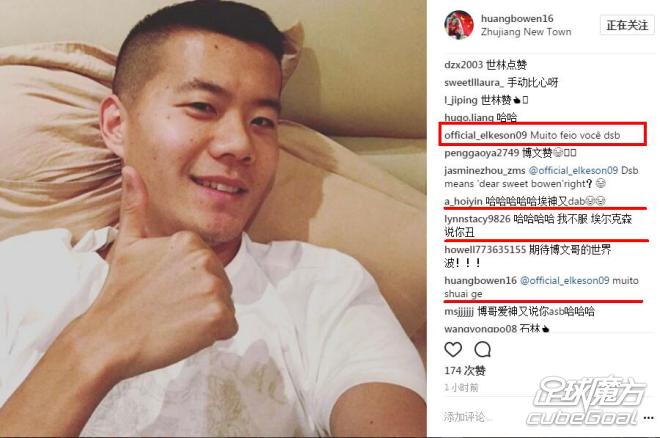Open huangbowen16 username in header
660x438 pixels.
coord(517,19)
